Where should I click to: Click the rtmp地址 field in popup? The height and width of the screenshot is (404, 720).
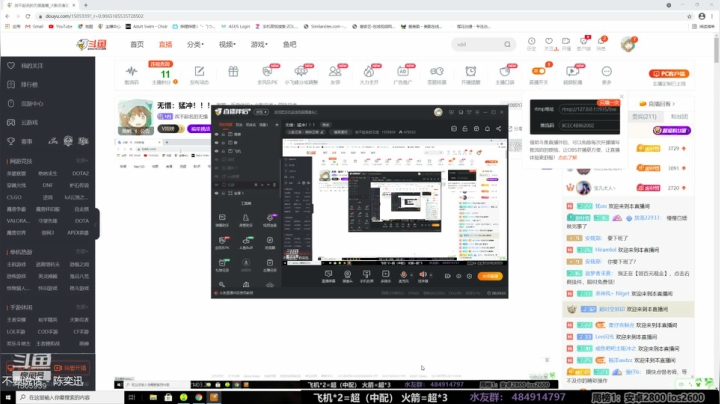click(589, 109)
